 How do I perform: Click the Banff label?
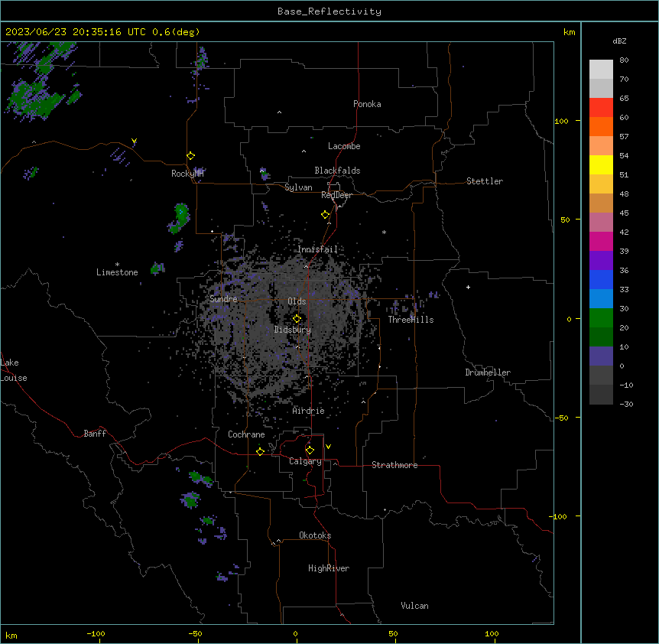95,434
